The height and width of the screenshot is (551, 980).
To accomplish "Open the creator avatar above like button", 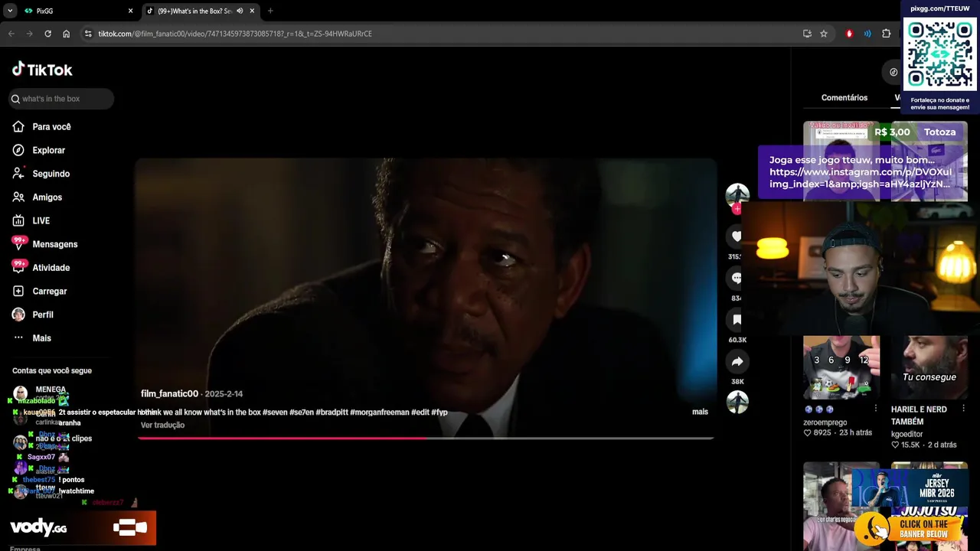I will pos(737,194).
